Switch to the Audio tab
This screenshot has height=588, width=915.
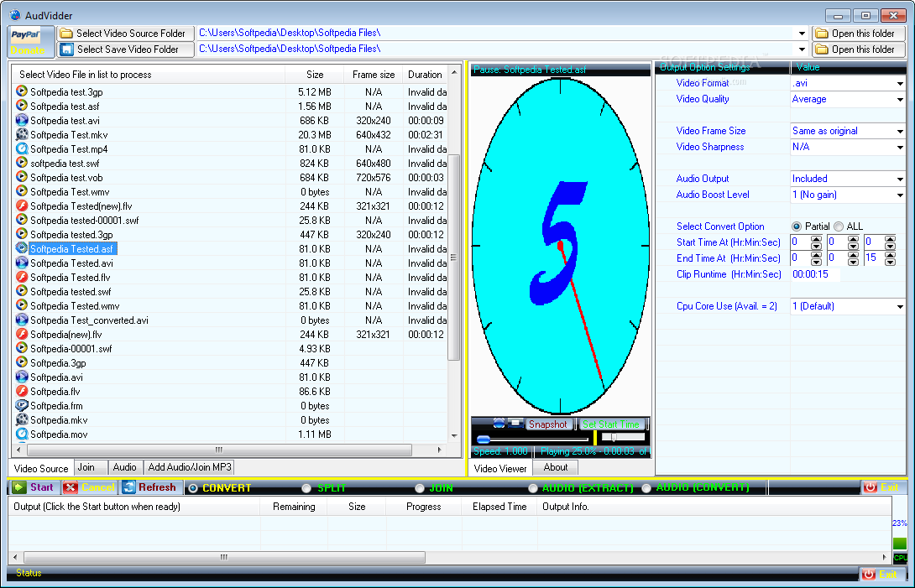pyautogui.click(x=124, y=466)
